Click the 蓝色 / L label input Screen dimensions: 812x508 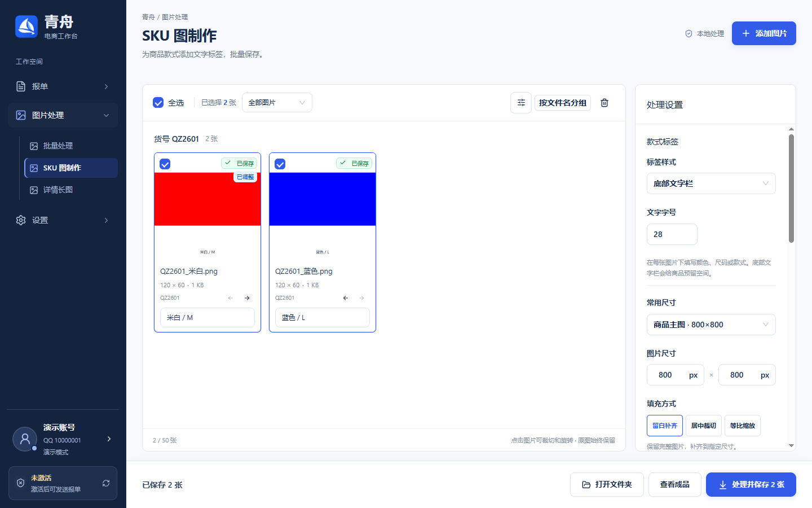coord(323,318)
